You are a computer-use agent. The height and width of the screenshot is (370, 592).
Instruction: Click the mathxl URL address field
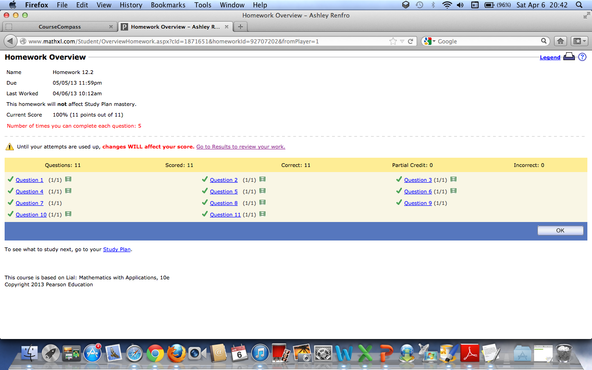[x=204, y=42]
